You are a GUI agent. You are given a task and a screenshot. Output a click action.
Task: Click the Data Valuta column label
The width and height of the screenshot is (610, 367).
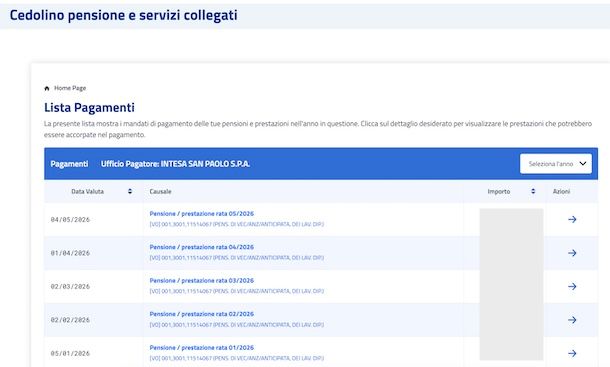click(x=88, y=191)
